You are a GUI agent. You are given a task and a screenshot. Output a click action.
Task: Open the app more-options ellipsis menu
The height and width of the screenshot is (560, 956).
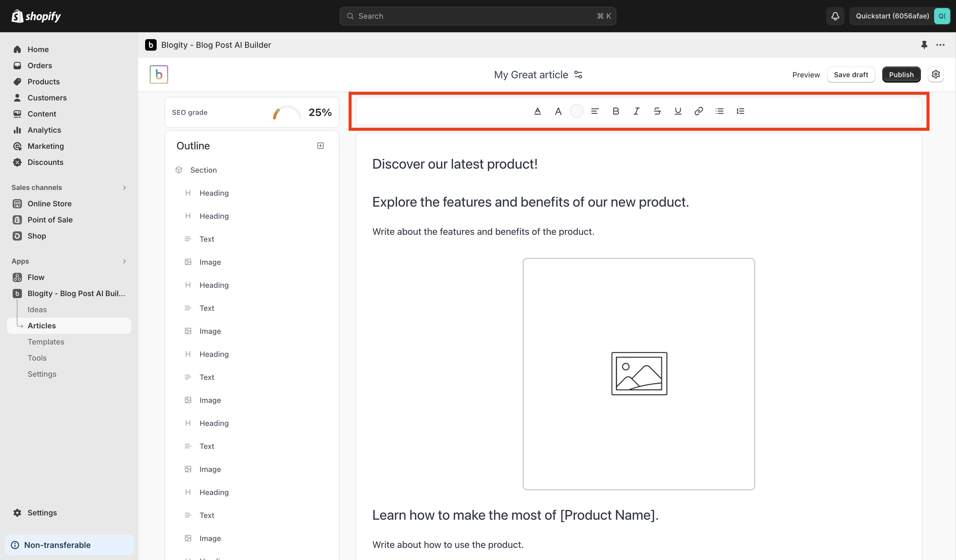940,45
